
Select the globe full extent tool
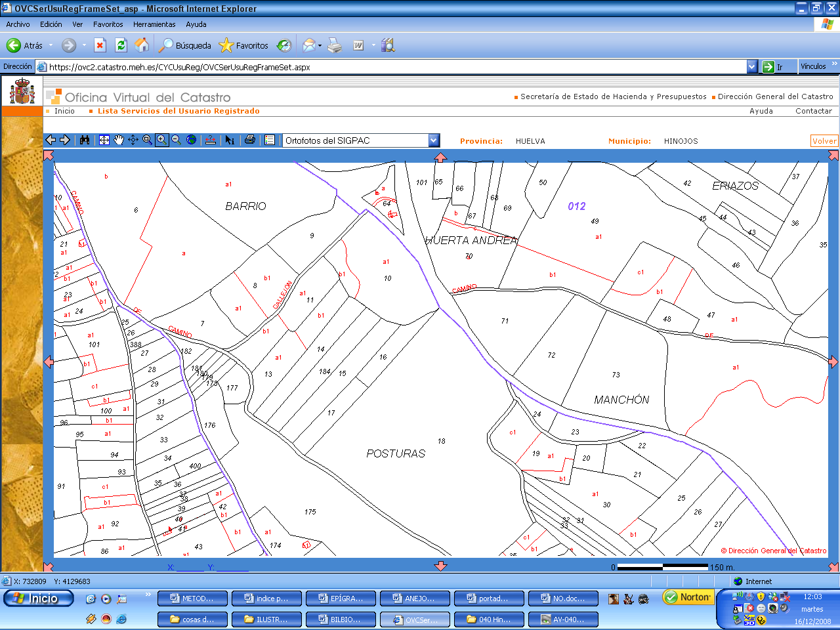click(191, 140)
